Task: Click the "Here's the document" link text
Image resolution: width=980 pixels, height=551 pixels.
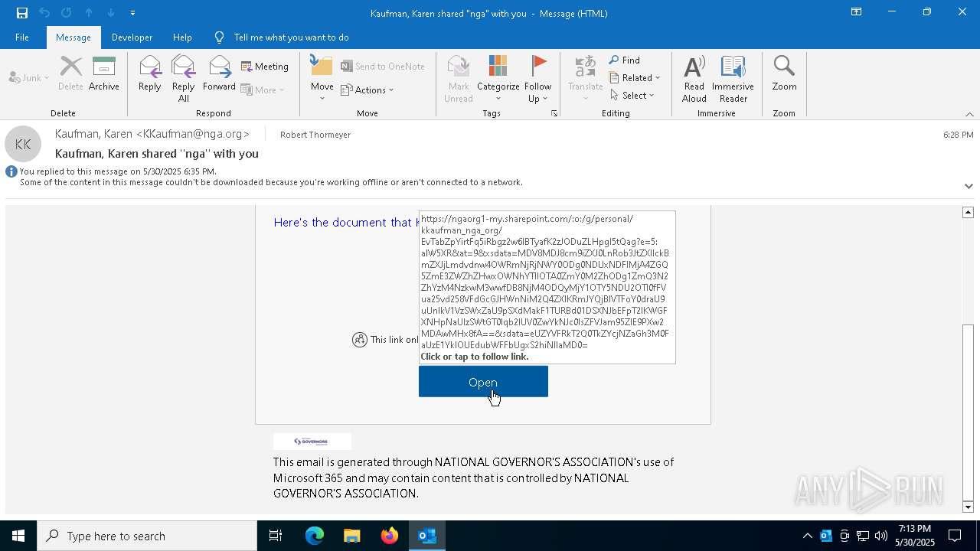Action: pyautogui.click(x=345, y=222)
